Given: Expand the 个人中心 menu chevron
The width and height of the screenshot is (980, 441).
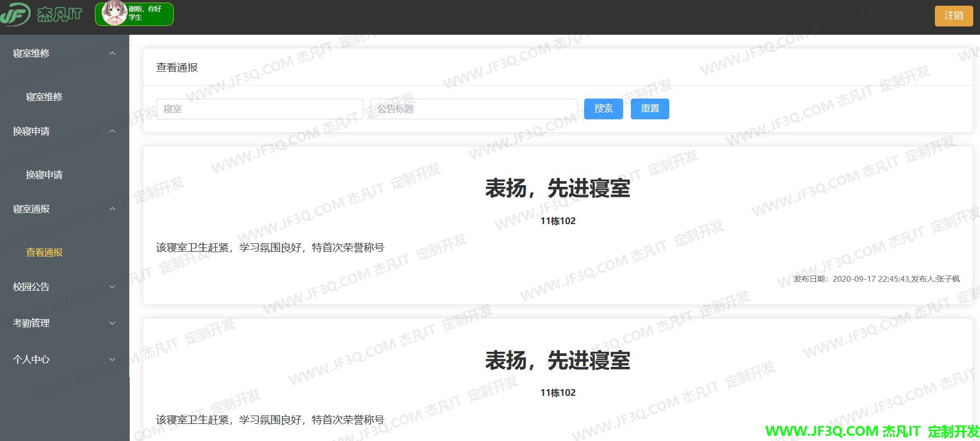Looking at the screenshot, I should pos(112,360).
